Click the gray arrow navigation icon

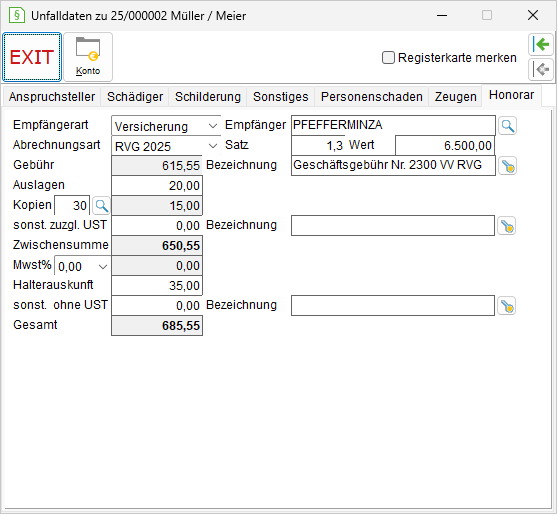[541, 69]
